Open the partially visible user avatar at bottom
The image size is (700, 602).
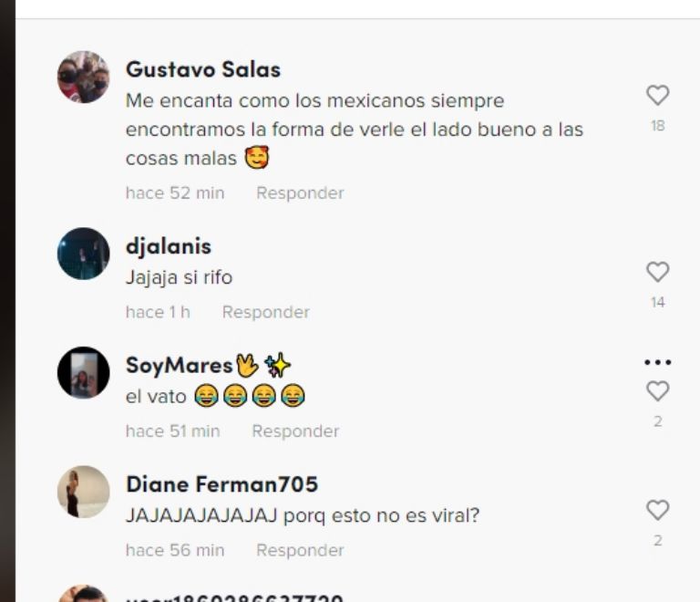84,594
